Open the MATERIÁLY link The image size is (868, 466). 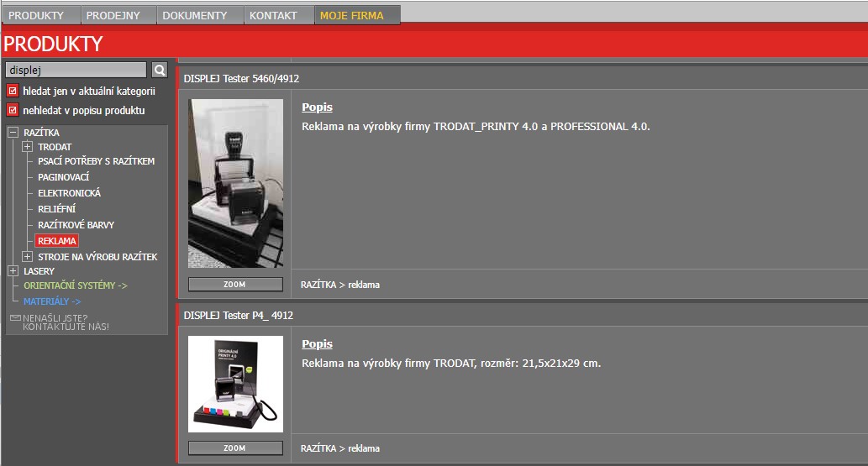point(52,301)
